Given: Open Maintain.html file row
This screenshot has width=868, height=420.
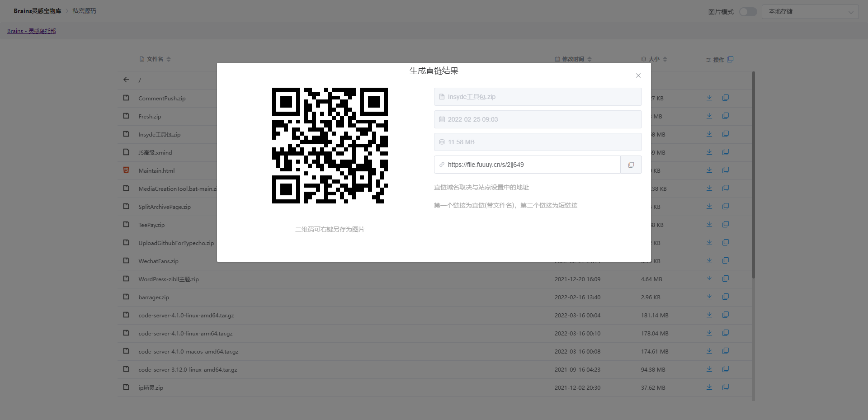Looking at the screenshot, I should pos(156,171).
